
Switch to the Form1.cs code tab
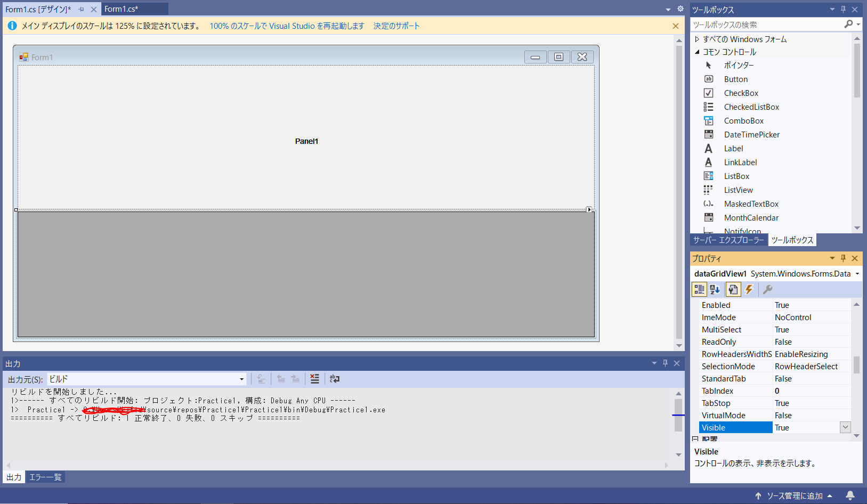(x=121, y=9)
